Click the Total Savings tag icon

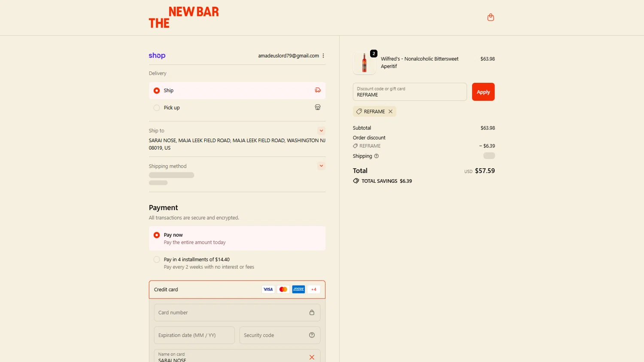[356, 181]
